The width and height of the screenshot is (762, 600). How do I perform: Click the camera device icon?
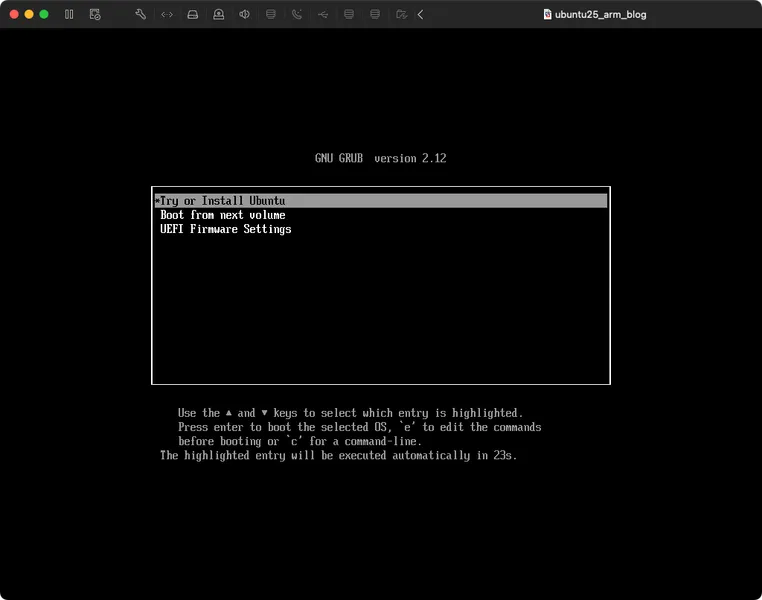219,15
